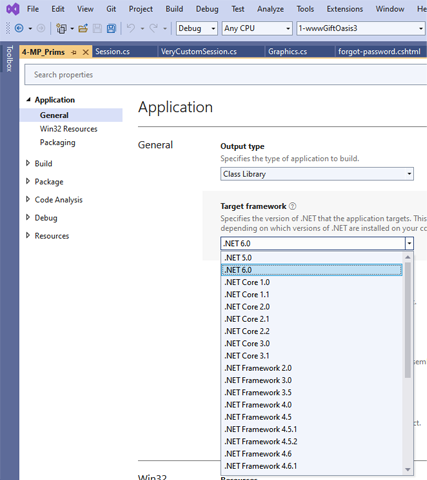Open the Build menu

(174, 9)
